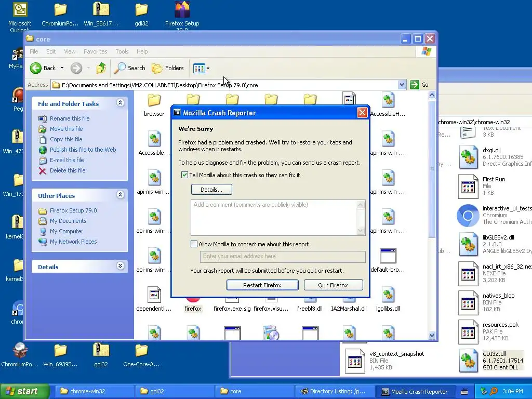Select v8_context_snapshot file icon
The height and width of the screenshot is (399, 532).
(x=354, y=361)
